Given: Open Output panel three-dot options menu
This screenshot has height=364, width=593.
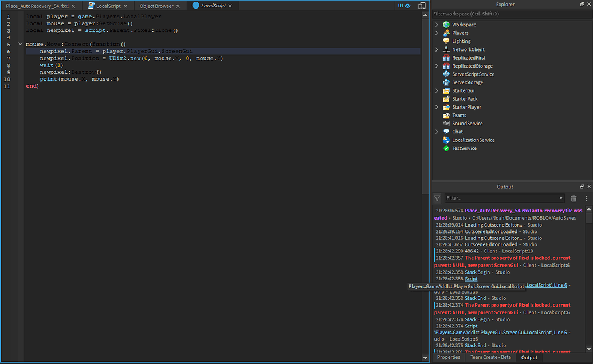Looking at the screenshot, I should pyautogui.click(x=587, y=198).
